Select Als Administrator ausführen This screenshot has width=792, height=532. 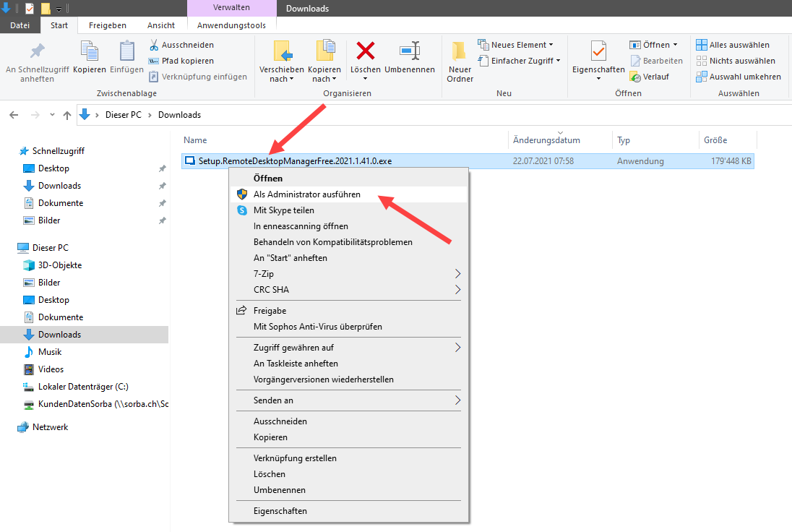[306, 194]
